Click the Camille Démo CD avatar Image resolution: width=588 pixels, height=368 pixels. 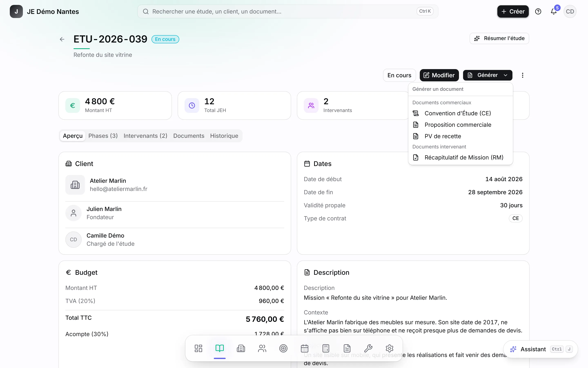[x=73, y=239]
